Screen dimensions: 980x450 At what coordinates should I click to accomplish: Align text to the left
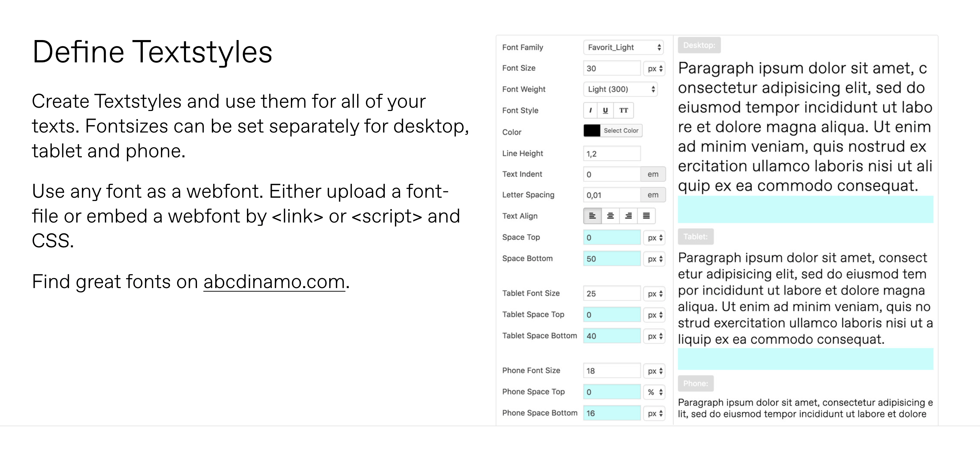click(592, 216)
